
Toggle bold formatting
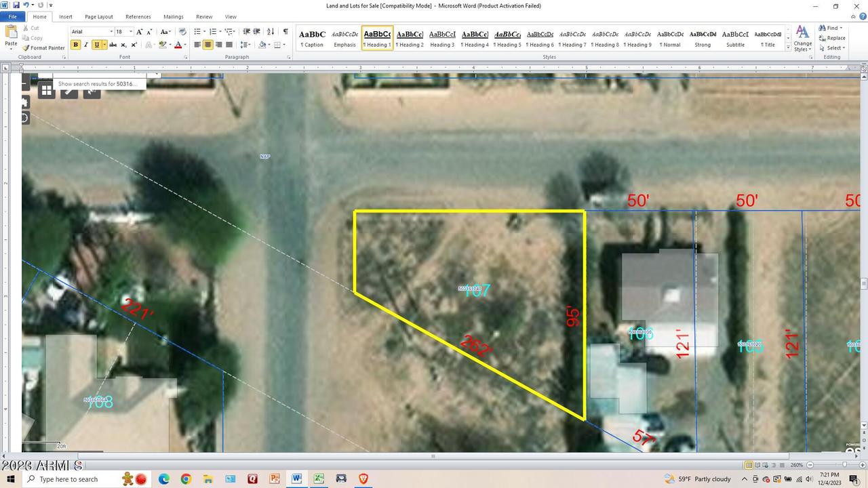[75, 45]
